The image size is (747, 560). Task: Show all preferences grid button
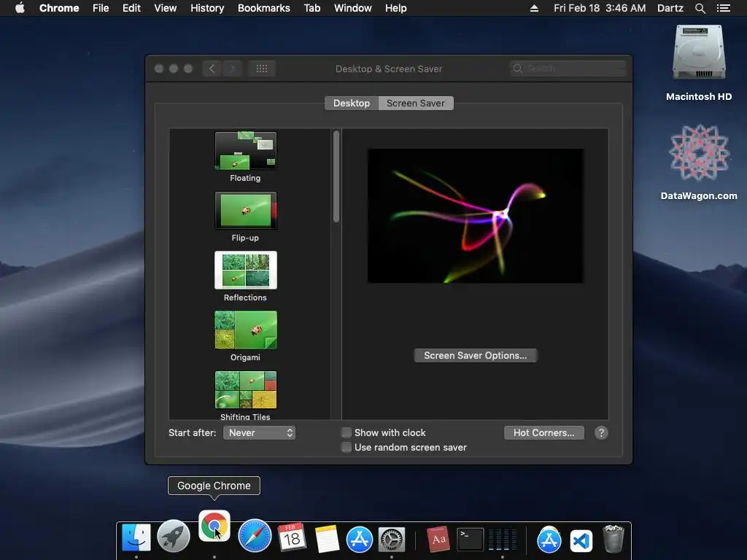tap(262, 69)
